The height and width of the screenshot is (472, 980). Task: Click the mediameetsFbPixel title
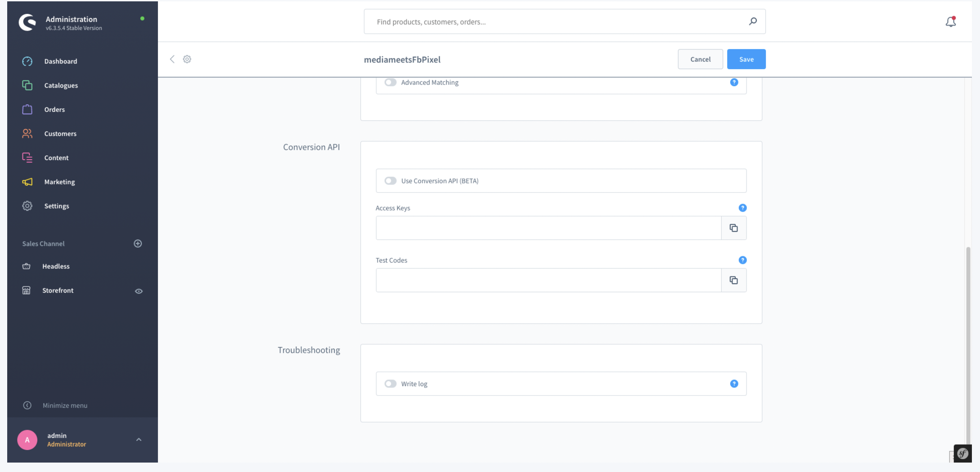click(x=402, y=59)
